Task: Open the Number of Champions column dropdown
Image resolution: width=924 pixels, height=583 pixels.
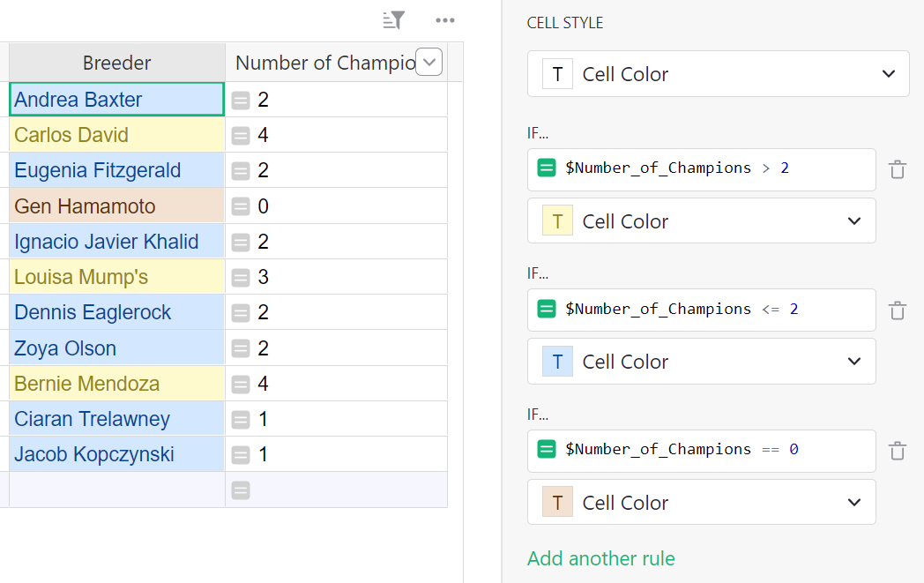Action: [428, 62]
